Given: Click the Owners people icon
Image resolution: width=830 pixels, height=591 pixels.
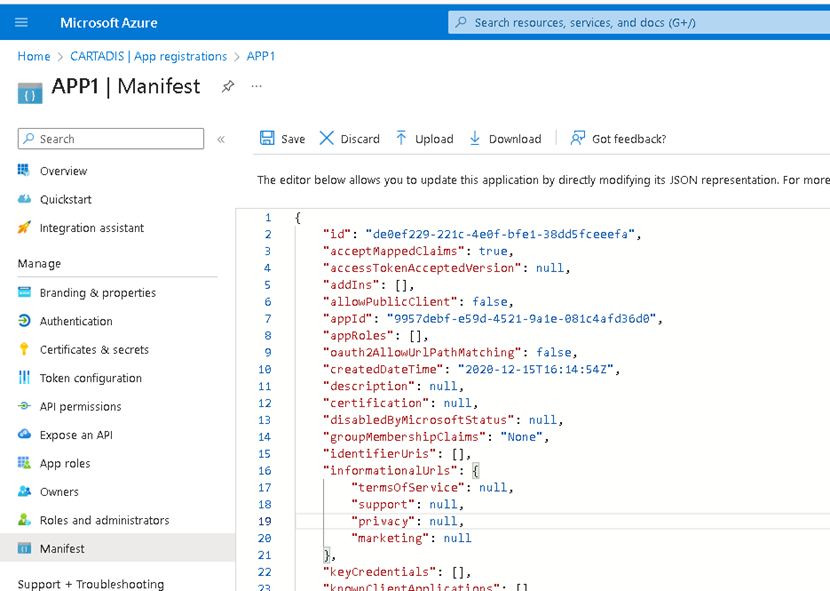Looking at the screenshot, I should [x=24, y=491].
